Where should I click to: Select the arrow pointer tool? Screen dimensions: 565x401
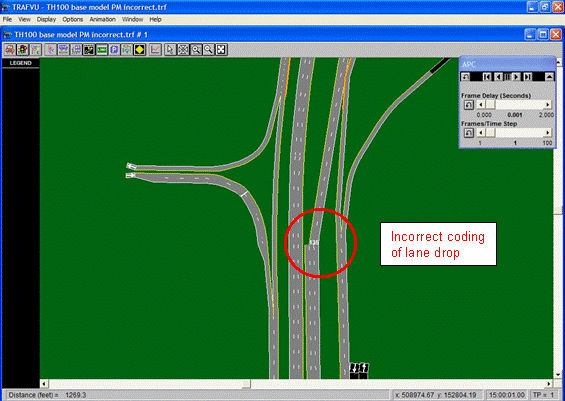point(170,50)
